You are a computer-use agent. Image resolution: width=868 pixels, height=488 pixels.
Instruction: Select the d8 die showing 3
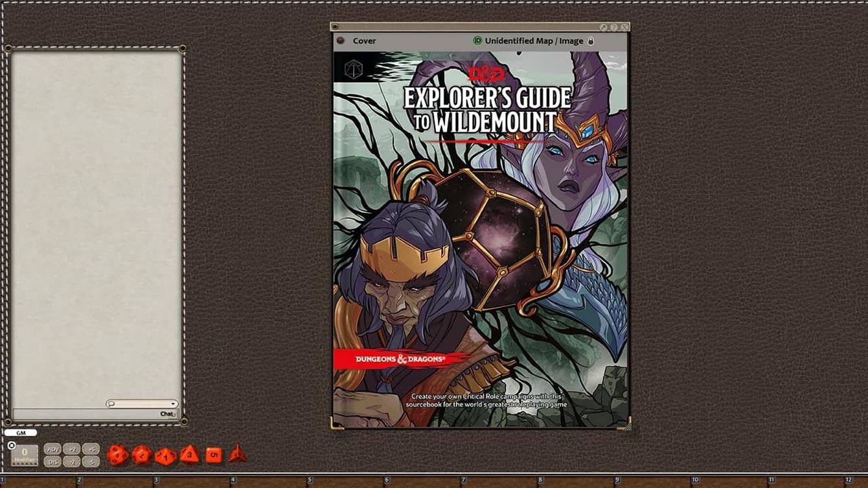pyautogui.click(x=189, y=453)
